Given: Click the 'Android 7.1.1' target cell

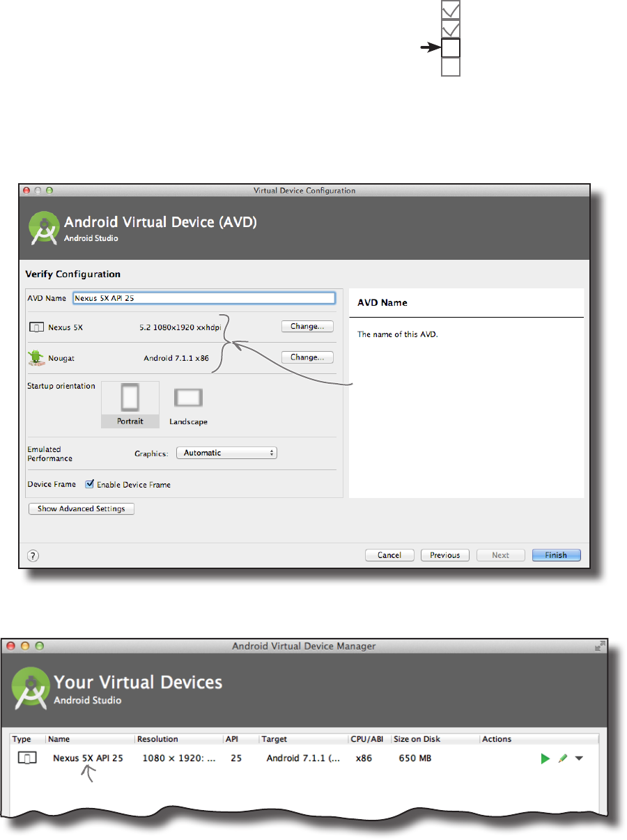Looking at the screenshot, I should pyautogui.click(x=303, y=758).
